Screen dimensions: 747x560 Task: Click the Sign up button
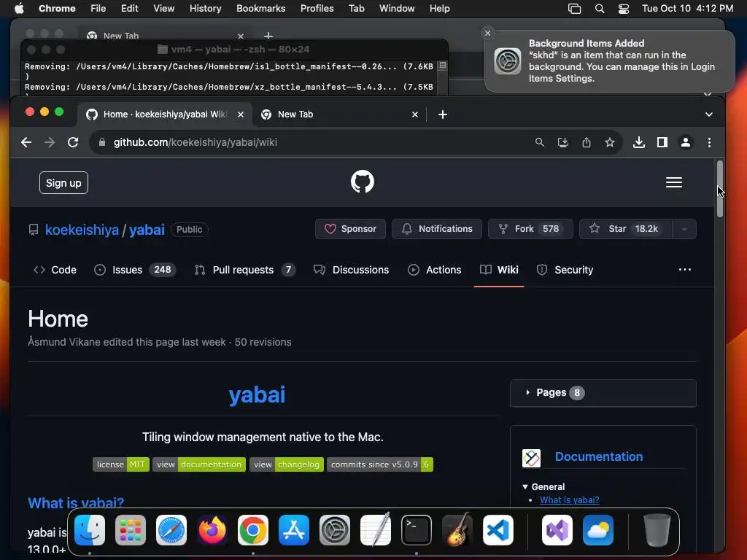tap(64, 183)
